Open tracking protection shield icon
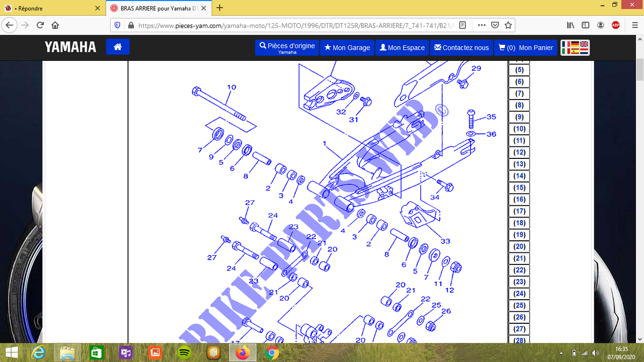This screenshot has height=362, width=644. [118, 25]
